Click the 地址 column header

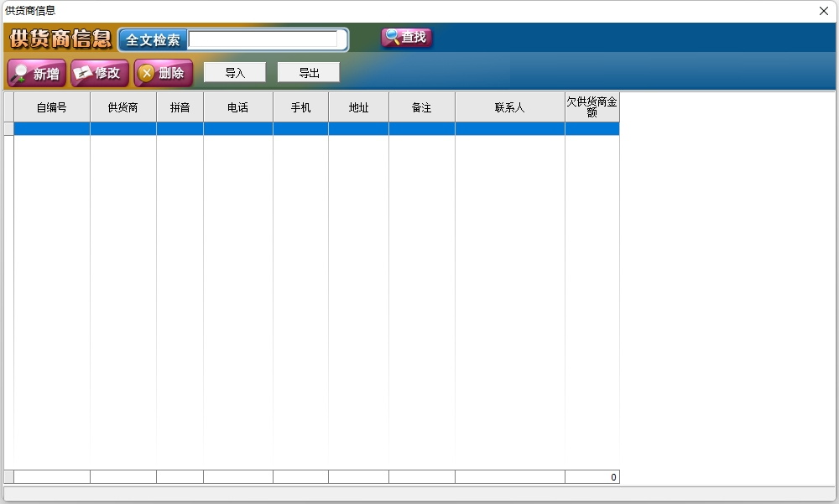pyautogui.click(x=358, y=107)
